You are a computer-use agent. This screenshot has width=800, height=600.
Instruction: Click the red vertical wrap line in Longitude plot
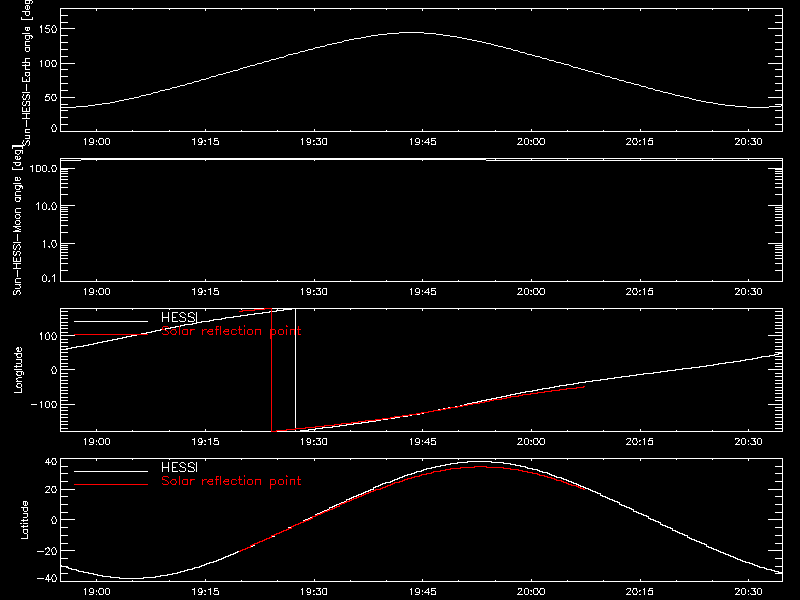271,370
